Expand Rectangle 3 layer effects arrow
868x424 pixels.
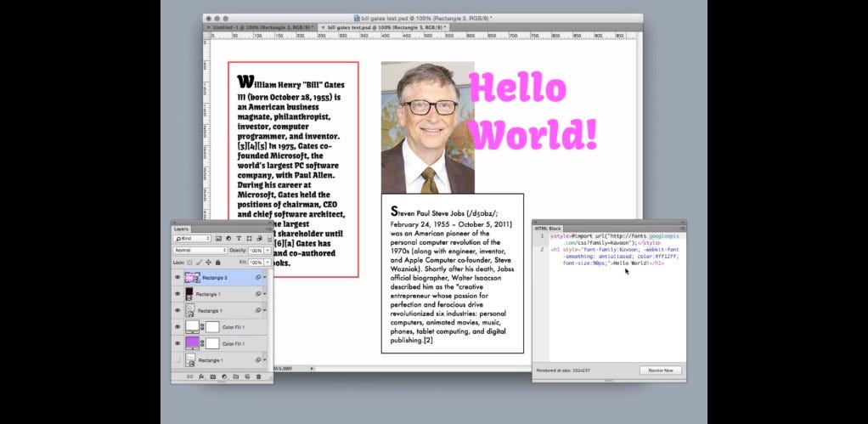pyautogui.click(x=265, y=277)
